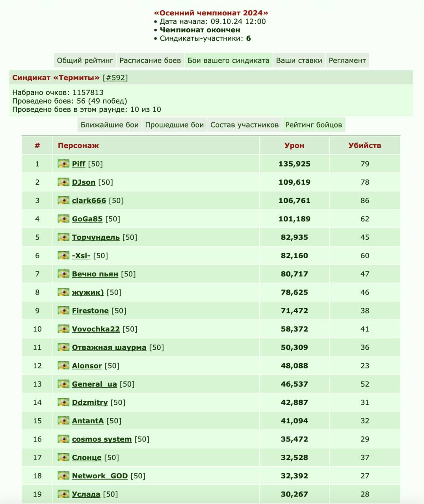Click the syndicate badge next to DJson
Screen dimensions: 424x504
(x=63, y=182)
